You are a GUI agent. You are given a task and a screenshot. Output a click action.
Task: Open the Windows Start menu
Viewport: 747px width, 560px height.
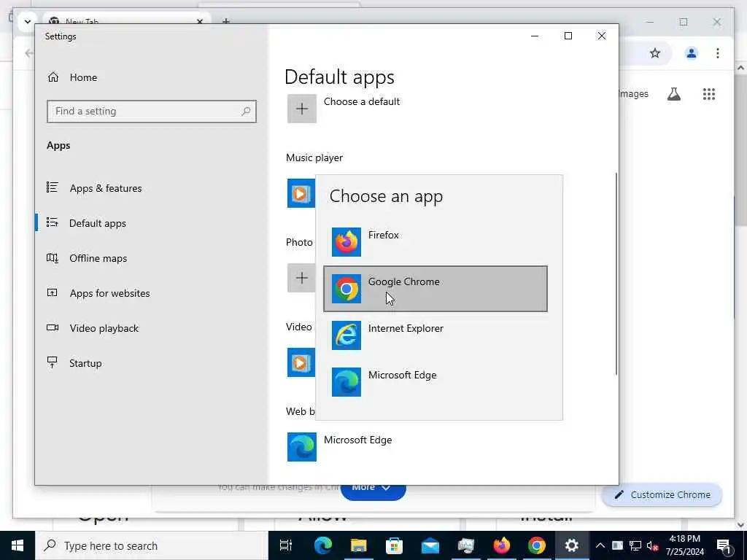click(18, 545)
